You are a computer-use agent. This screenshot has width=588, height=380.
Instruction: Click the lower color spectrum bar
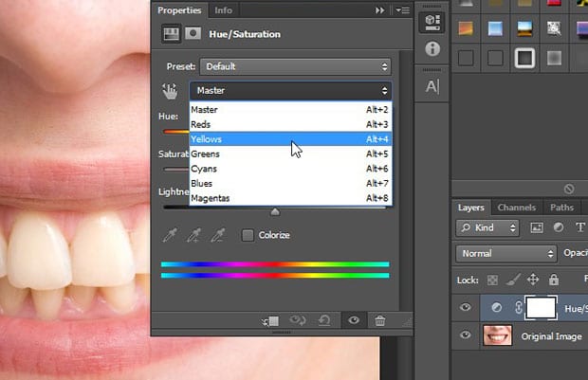pos(275,276)
